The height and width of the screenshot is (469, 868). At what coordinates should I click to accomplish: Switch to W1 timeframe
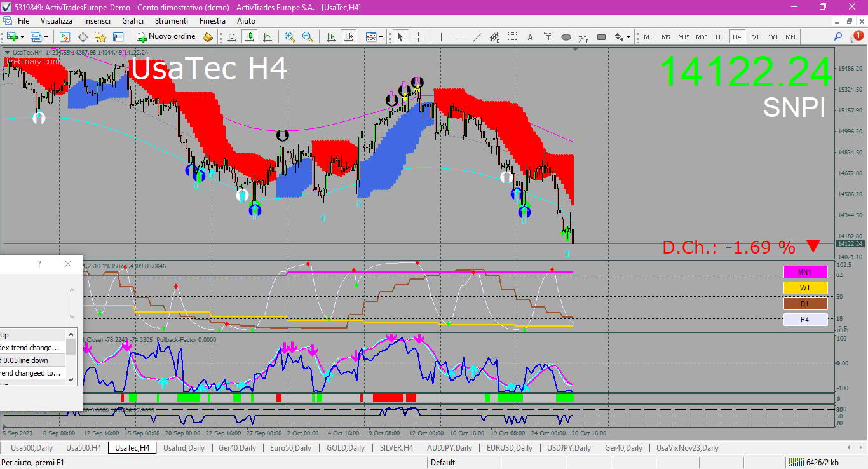(x=773, y=37)
